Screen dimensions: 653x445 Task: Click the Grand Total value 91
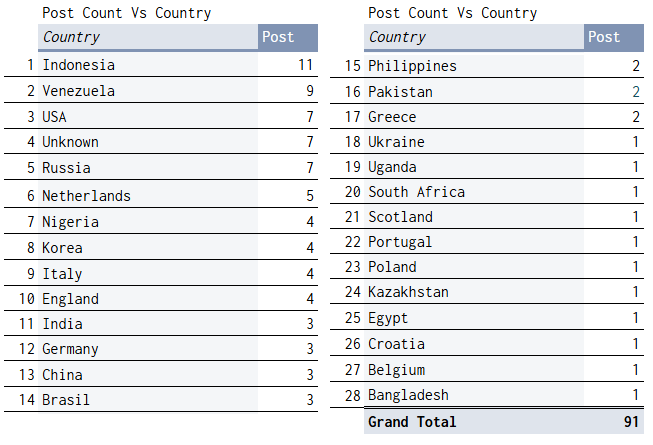point(631,422)
